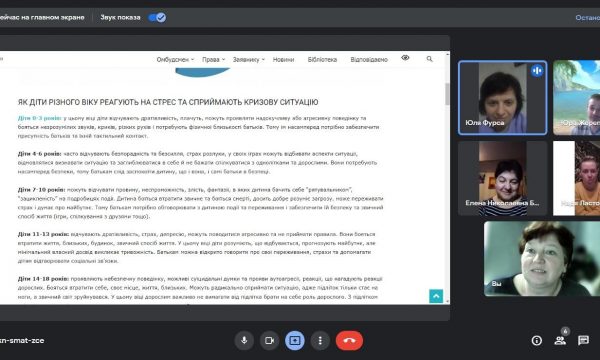Image resolution: width=600 pixels, height=360 pixels.
Task: Expand the Заявнику dropdown menu
Action: pyautogui.click(x=249, y=60)
